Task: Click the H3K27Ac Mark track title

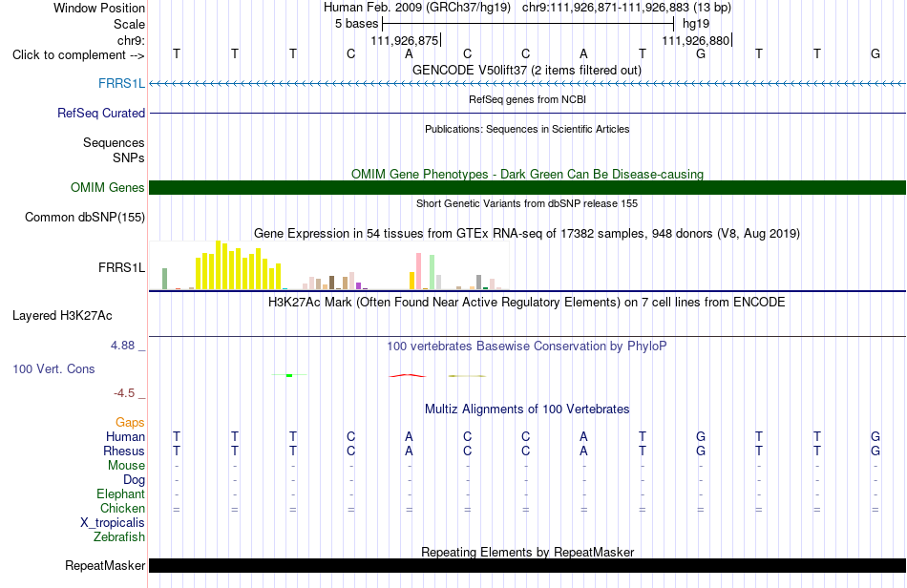Action: click(527, 302)
